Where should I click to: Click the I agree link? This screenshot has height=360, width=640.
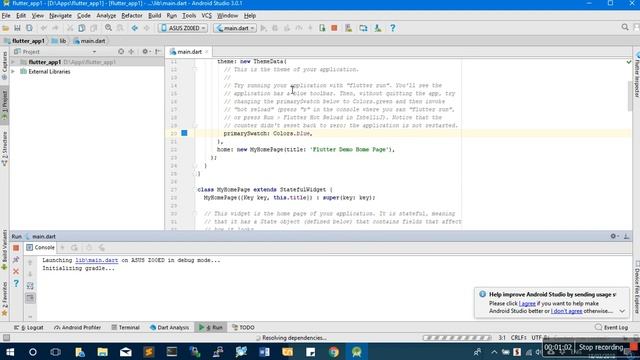[x=527, y=304]
